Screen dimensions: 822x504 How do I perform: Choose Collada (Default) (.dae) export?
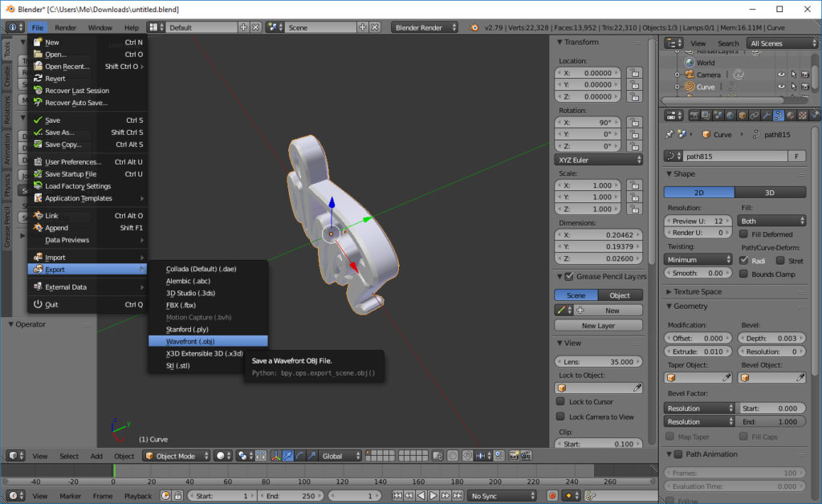point(208,269)
